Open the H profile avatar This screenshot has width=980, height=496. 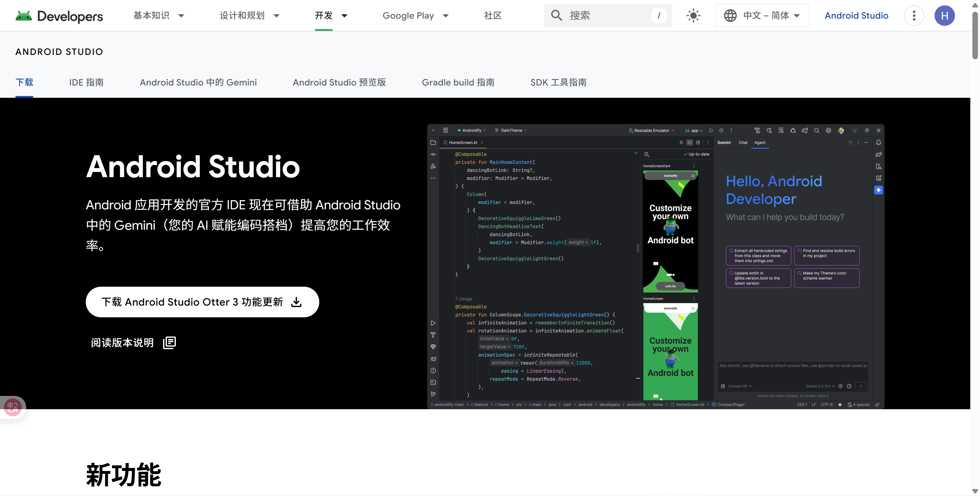pyautogui.click(x=944, y=16)
